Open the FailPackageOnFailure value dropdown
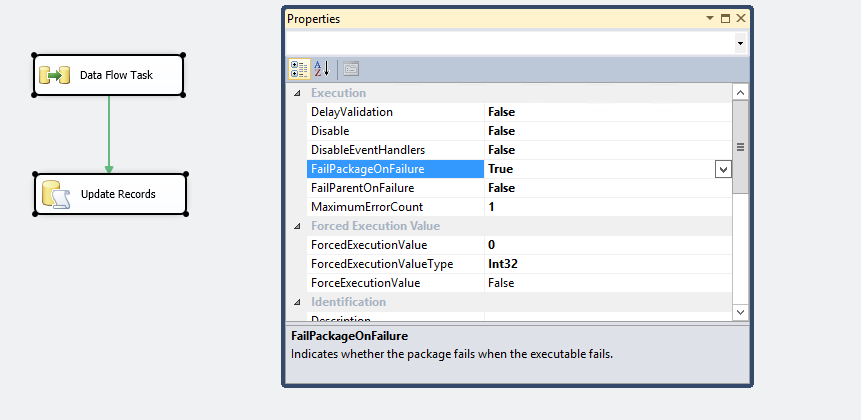Screen dimensions: 861x420 pyautogui.click(x=723, y=169)
